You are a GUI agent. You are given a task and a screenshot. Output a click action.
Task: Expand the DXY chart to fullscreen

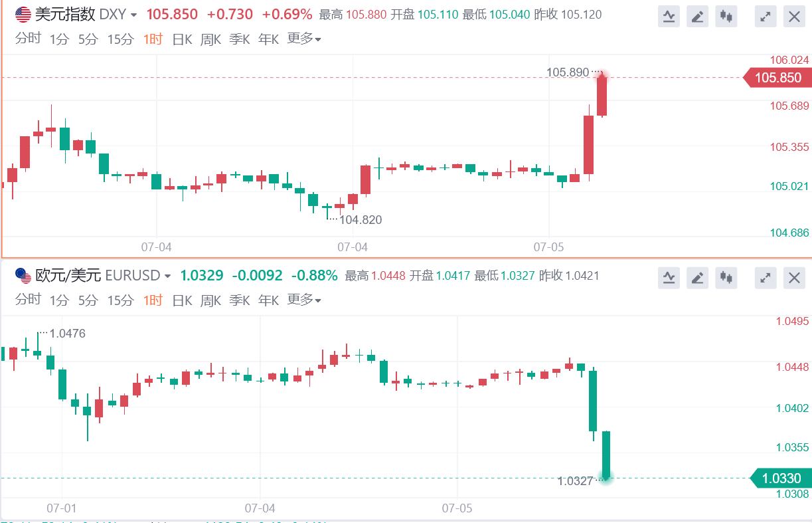[766, 17]
